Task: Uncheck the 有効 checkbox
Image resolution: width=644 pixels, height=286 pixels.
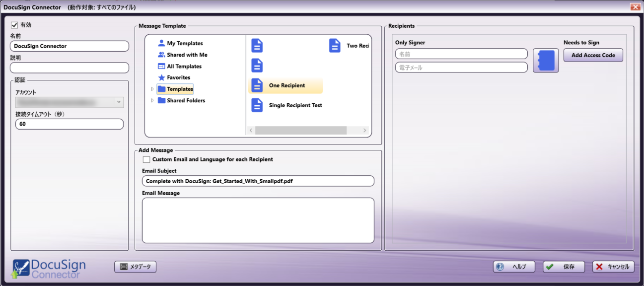Action: [x=14, y=25]
